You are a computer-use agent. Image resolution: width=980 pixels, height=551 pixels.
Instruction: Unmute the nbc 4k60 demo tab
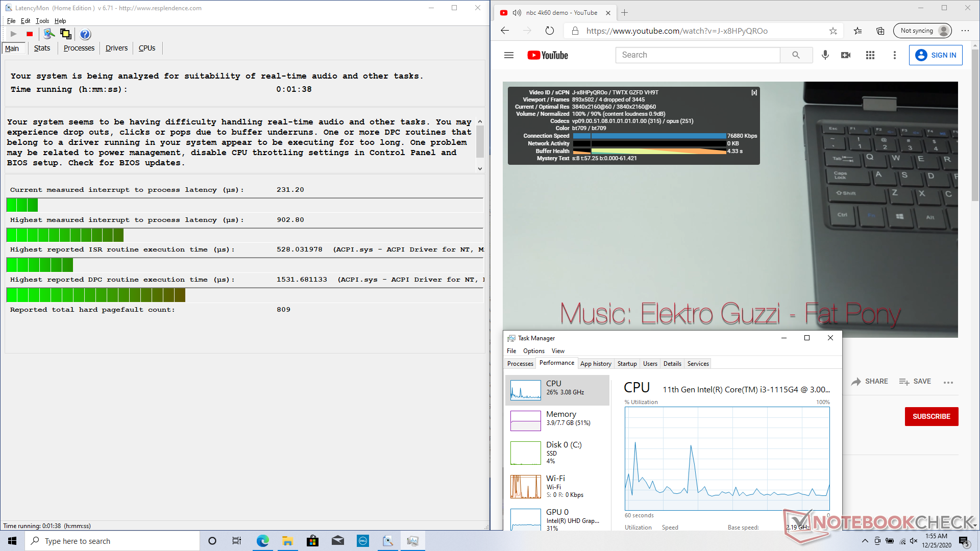517,13
